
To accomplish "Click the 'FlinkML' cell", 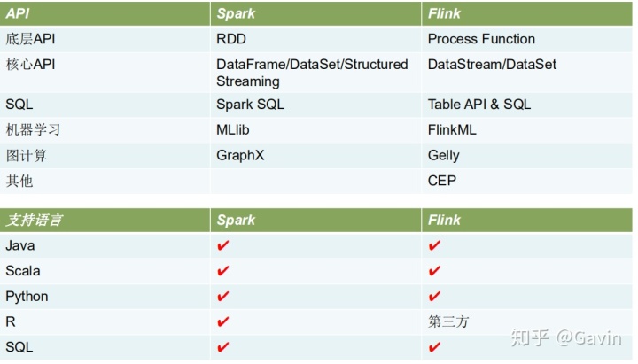I will click(x=452, y=130).
